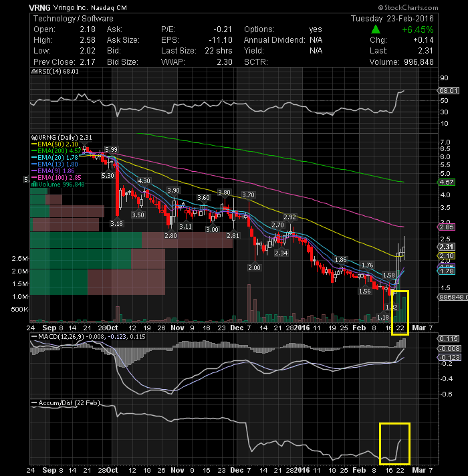Click the 996848 volume tag on right axis

(452, 297)
